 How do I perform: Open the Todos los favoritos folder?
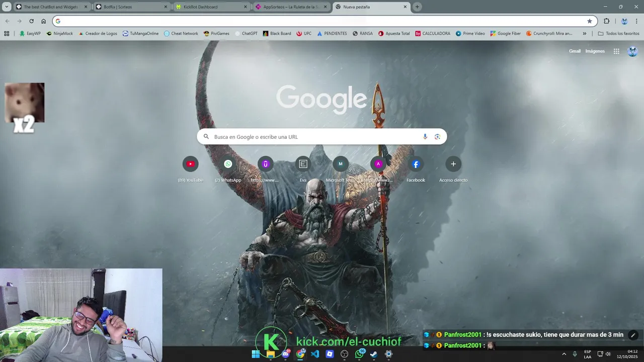618,34
